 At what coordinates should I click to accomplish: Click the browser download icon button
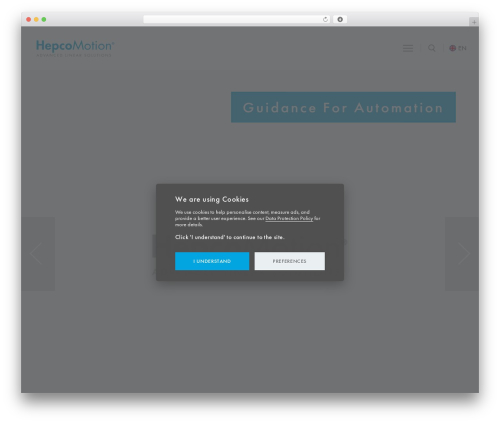tap(340, 19)
